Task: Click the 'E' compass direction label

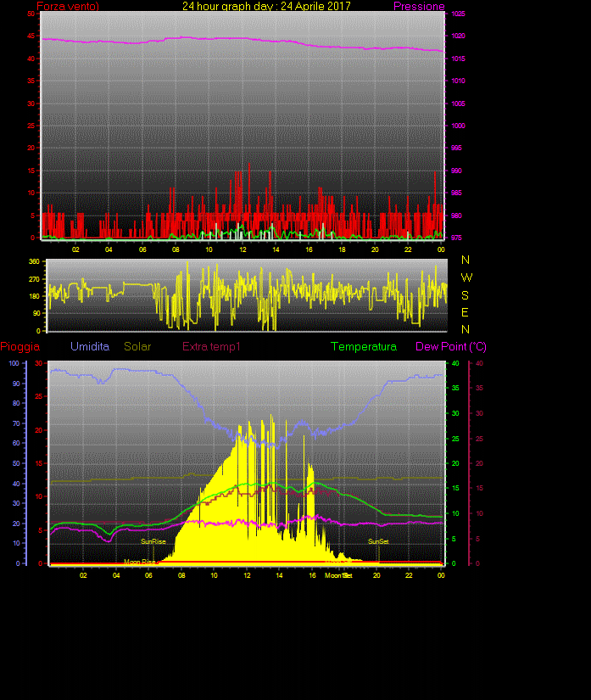Action: point(466,312)
